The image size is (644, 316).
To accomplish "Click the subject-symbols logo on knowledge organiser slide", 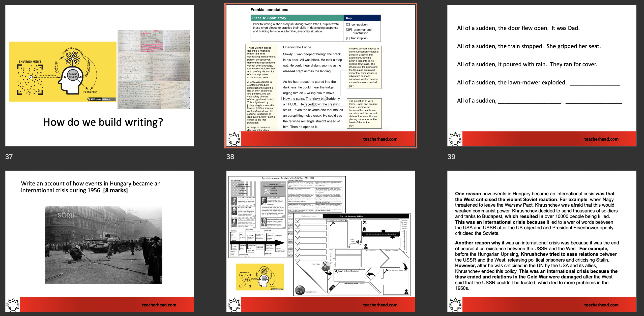I will pos(234,305).
